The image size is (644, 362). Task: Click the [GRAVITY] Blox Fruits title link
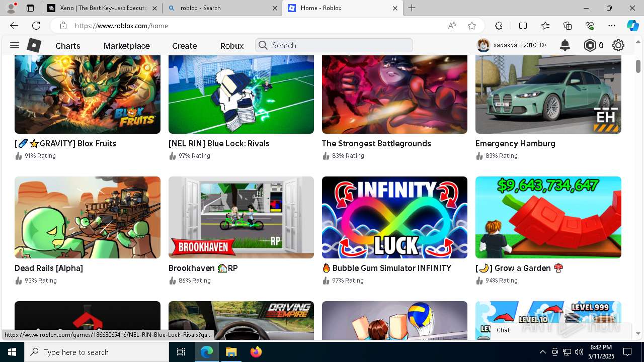click(x=65, y=143)
